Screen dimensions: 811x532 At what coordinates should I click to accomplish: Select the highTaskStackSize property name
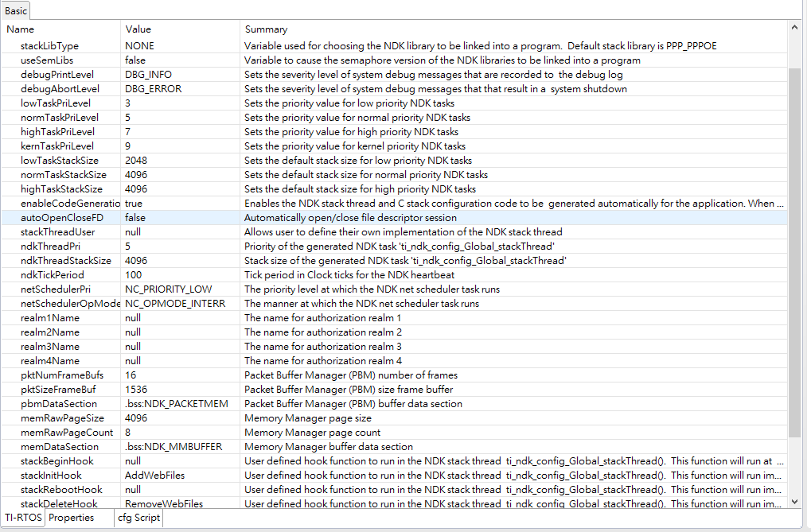click(61, 189)
